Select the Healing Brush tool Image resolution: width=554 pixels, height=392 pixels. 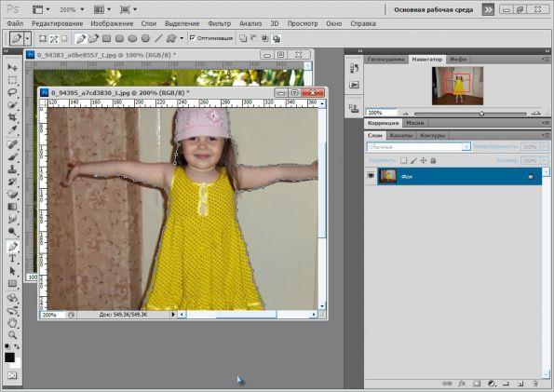[x=12, y=144]
